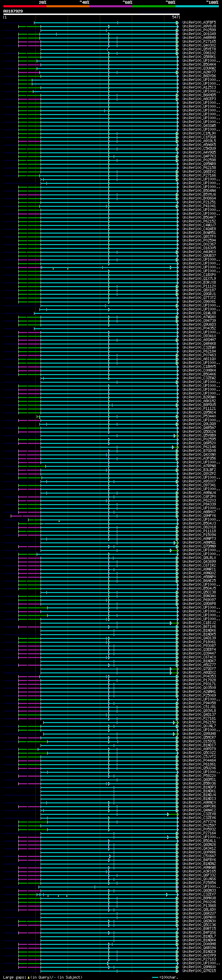Image resolution: width=222 pixels, height=980 pixels.
Task: Select the UniRef100_B5G4K4 label
Action: [x=199, y=65]
